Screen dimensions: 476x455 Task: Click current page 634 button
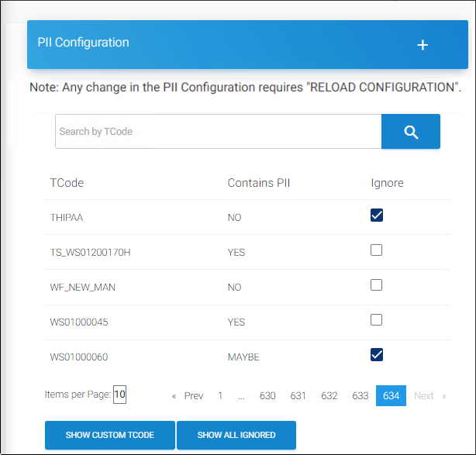click(x=391, y=396)
